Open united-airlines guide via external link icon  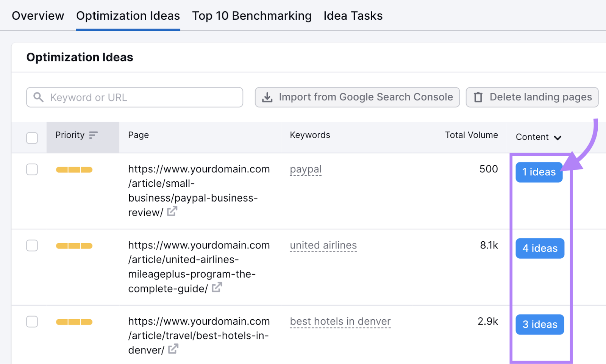pos(216,288)
